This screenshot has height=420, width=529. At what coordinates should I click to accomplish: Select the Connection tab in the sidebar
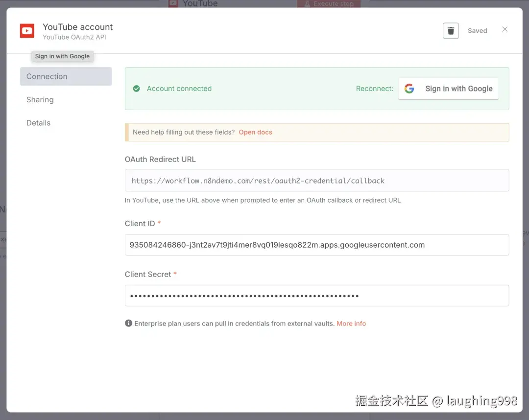pos(47,76)
